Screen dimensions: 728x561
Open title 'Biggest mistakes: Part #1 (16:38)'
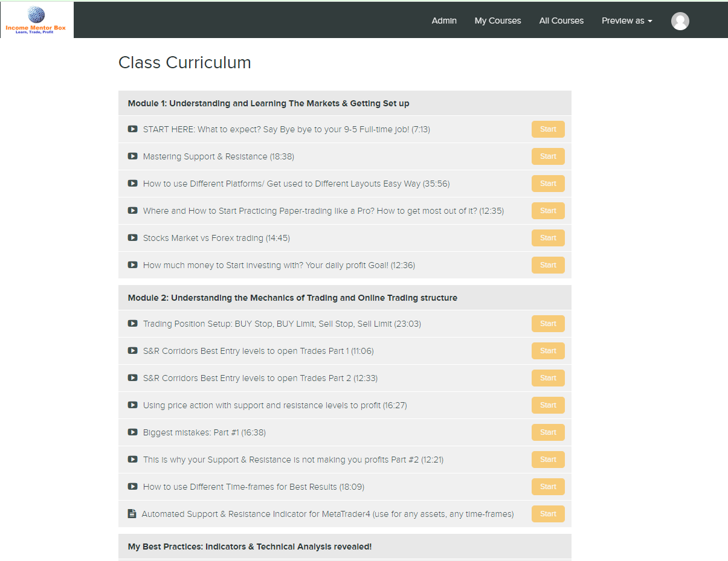click(x=204, y=432)
